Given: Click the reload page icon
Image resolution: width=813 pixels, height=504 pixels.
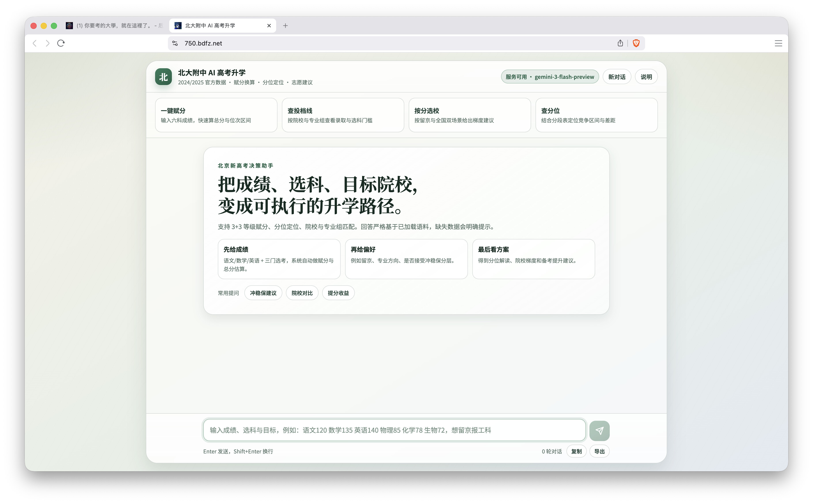Looking at the screenshot, I should pos(61,43).
